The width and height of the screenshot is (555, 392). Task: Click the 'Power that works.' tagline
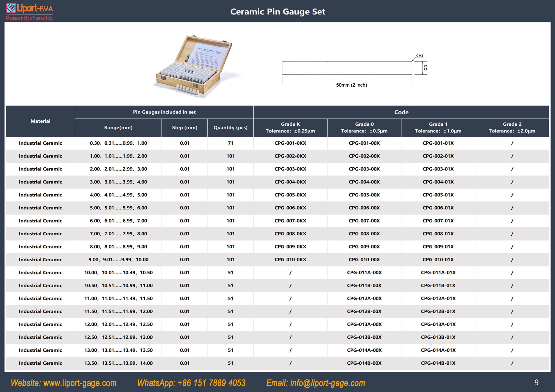pos(29,18)
